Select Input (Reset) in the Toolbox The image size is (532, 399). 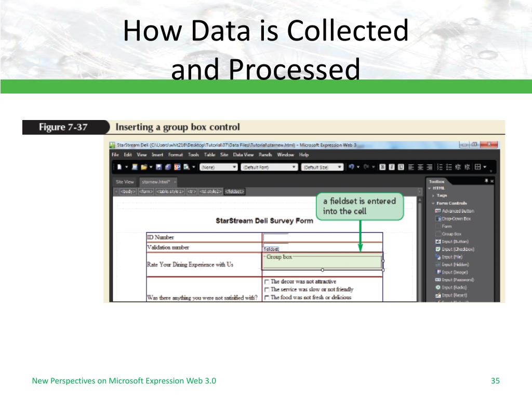(451, 295)
